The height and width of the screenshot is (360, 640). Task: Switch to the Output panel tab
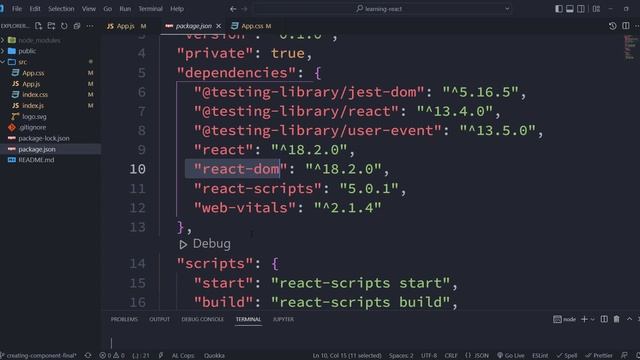(159, 319)
